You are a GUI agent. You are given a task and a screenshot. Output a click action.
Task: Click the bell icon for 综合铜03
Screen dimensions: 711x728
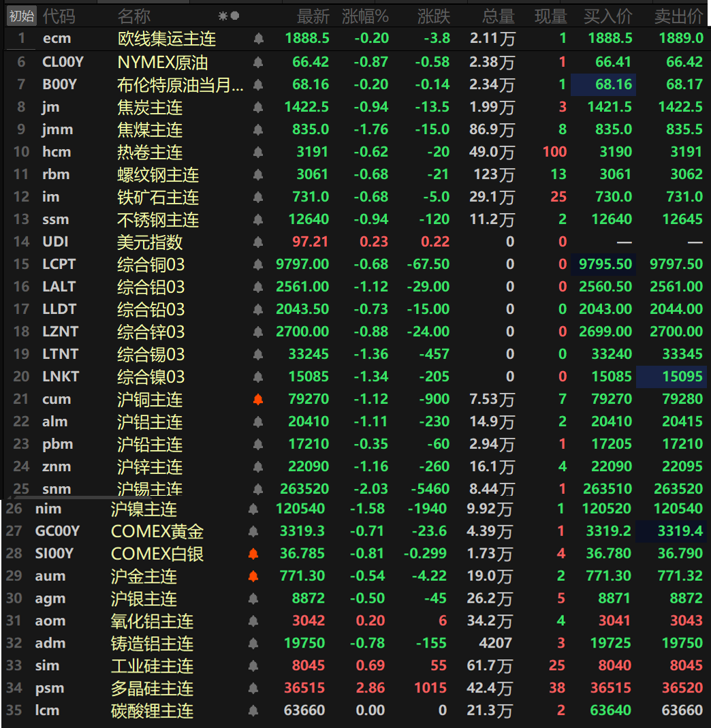[258, 265]
